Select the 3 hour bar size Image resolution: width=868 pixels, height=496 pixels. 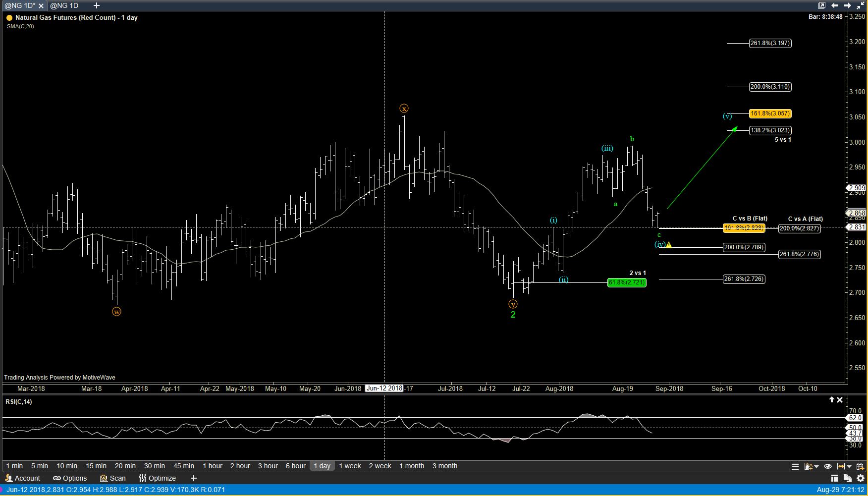click(x=268, y=466)
